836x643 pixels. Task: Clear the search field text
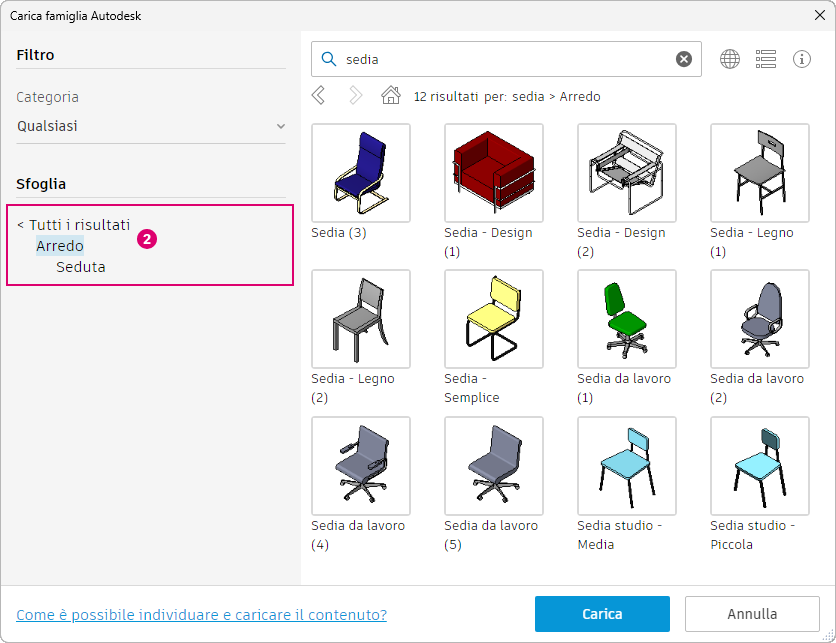coord(684,59)
